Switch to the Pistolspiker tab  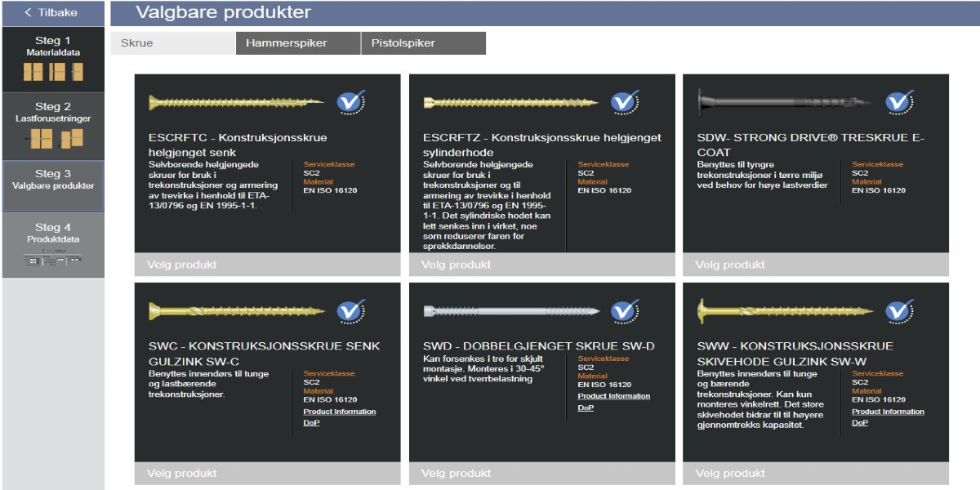[x=423, y=43]
